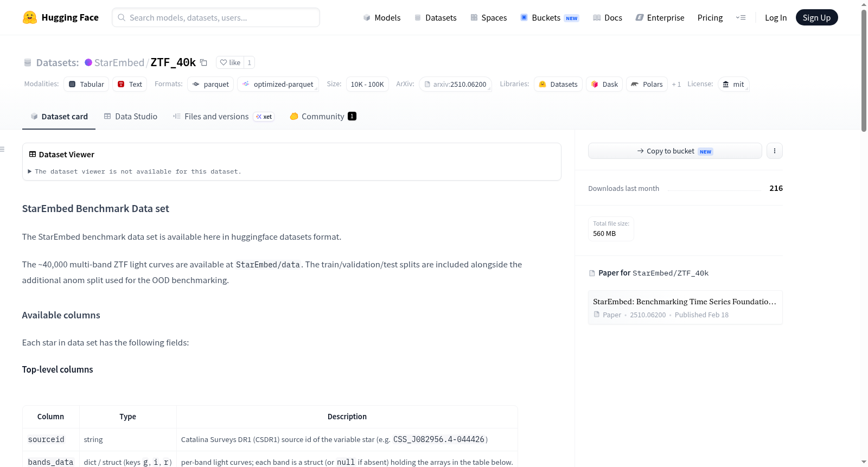Show the +1 additional libraries

(x=676, y=84)
